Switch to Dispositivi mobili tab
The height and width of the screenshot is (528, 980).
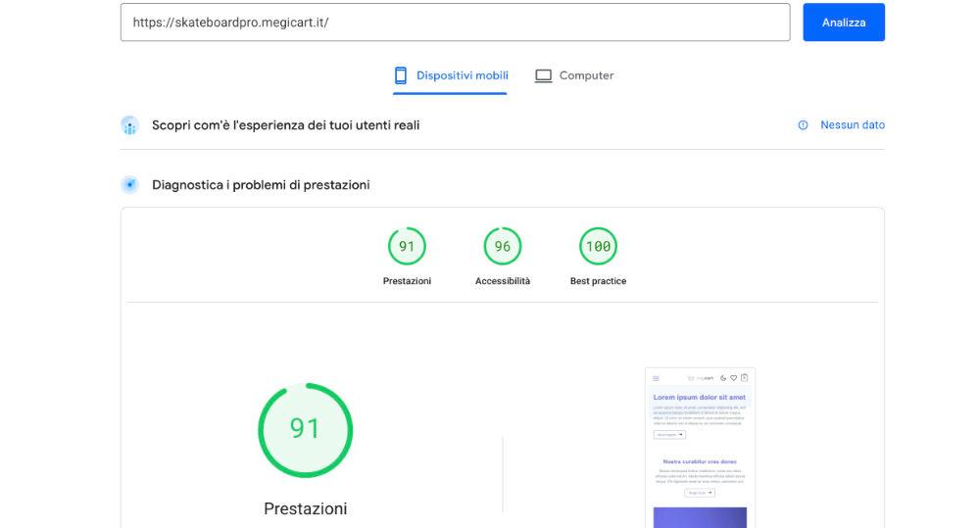point(450,76)
